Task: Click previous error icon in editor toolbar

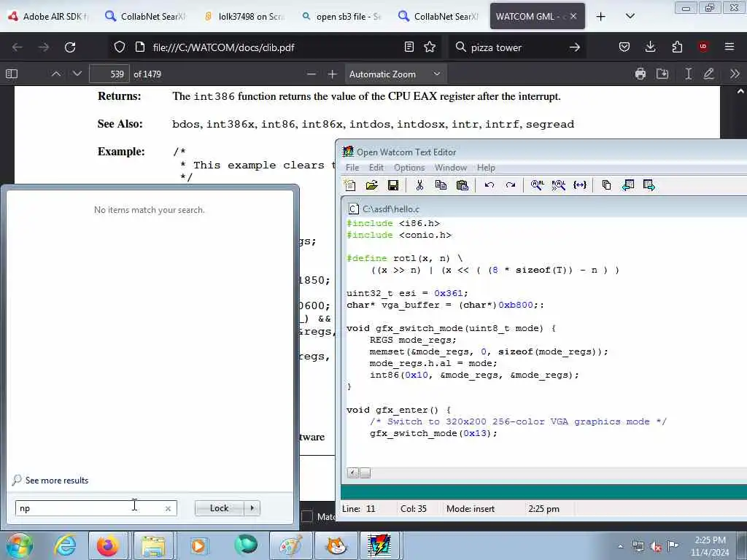Action: [628, 185]
